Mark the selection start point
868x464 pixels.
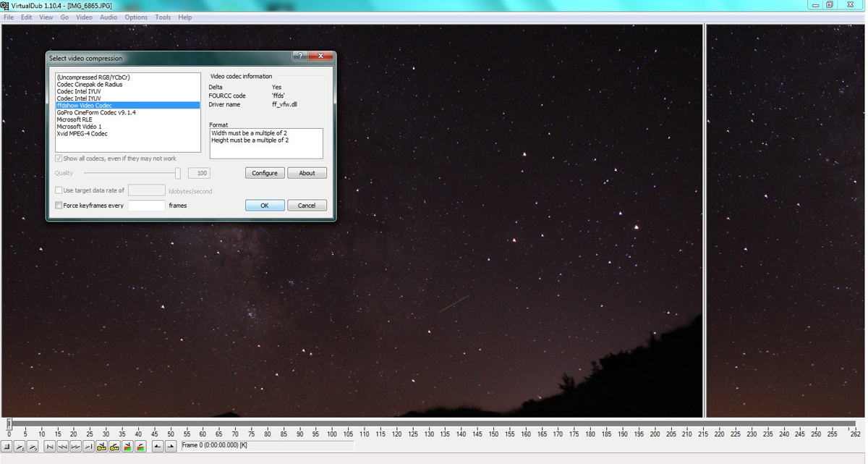click(x=158, y=445)
